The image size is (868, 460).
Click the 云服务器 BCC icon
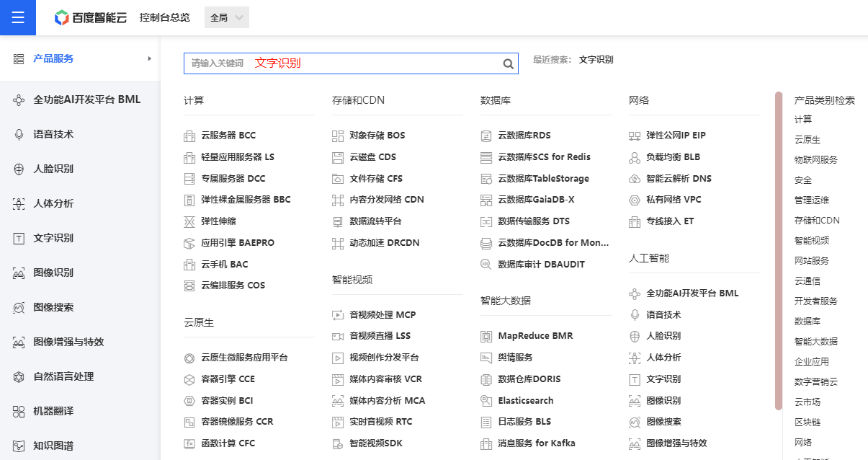point(189,136)
